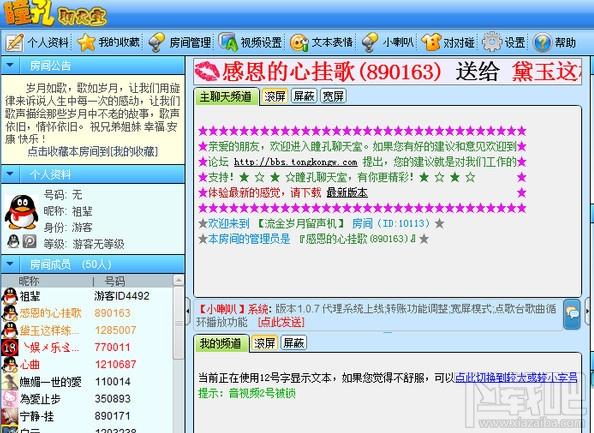594x433 pixels.
Task: Click Hello Kitty avatar of 為愛止步
Action: (9, 399)
